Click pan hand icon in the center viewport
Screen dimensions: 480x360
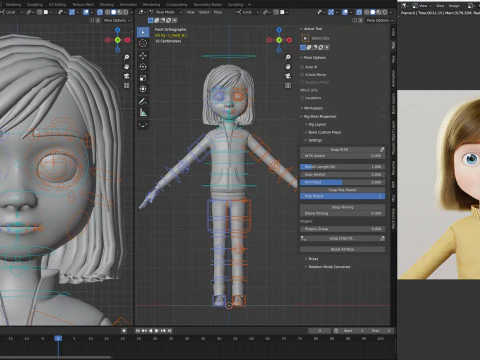point(288,67)
